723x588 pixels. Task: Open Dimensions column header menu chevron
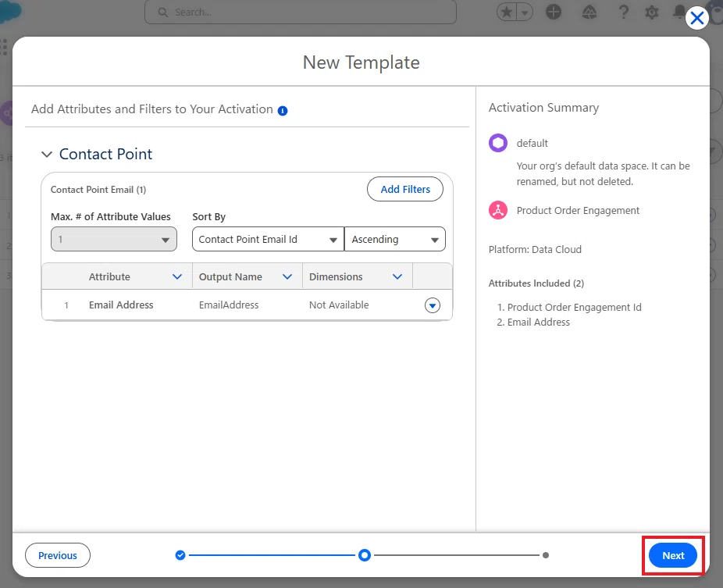click(x=397, y=276)
